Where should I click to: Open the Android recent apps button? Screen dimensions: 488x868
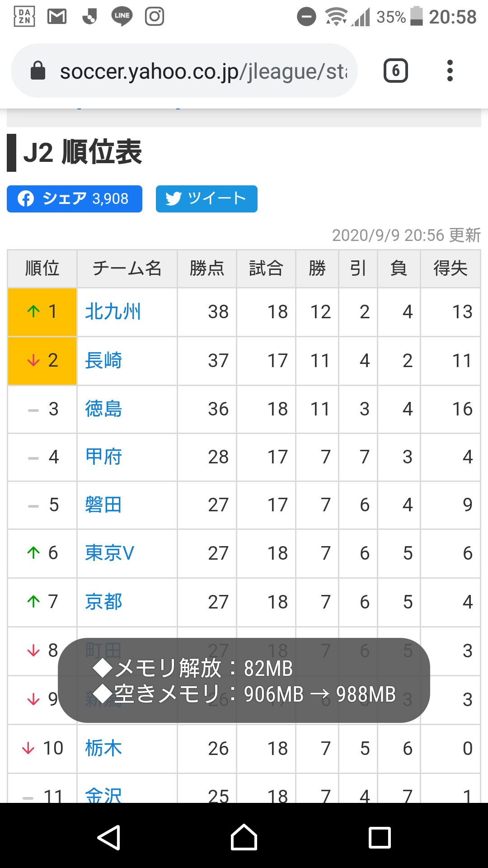click(x=380, y=837)
